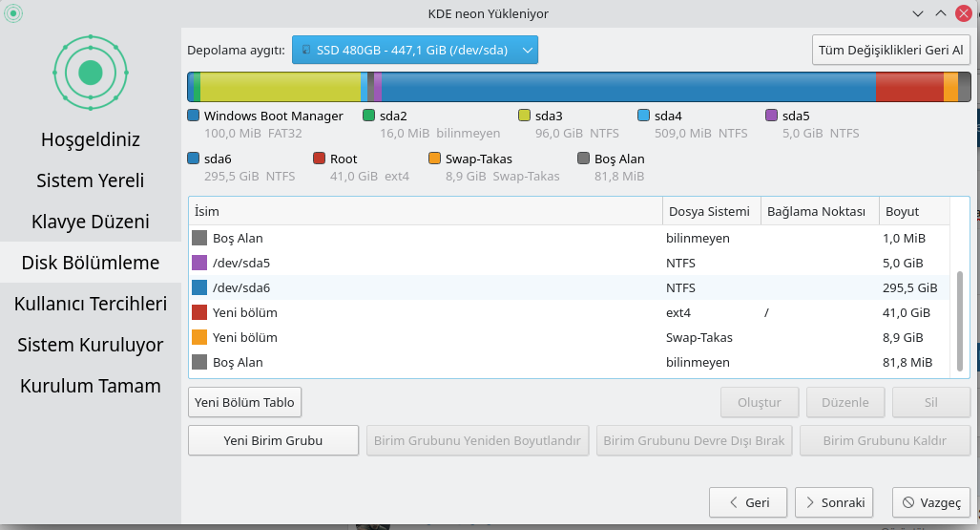
Task: Click the blue sda6 legend swatch
Action: point(194,159)
